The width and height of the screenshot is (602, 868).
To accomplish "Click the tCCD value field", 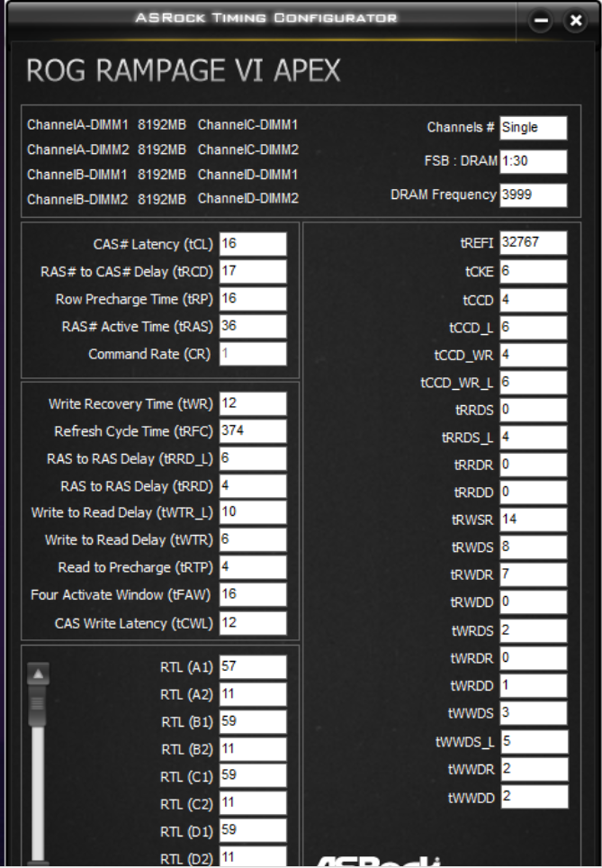I will coord(534,300).
